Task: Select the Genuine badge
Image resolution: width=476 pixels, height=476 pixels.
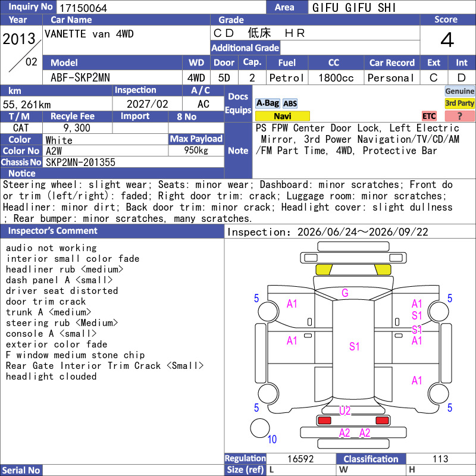Action: click(x=459, y=91)
